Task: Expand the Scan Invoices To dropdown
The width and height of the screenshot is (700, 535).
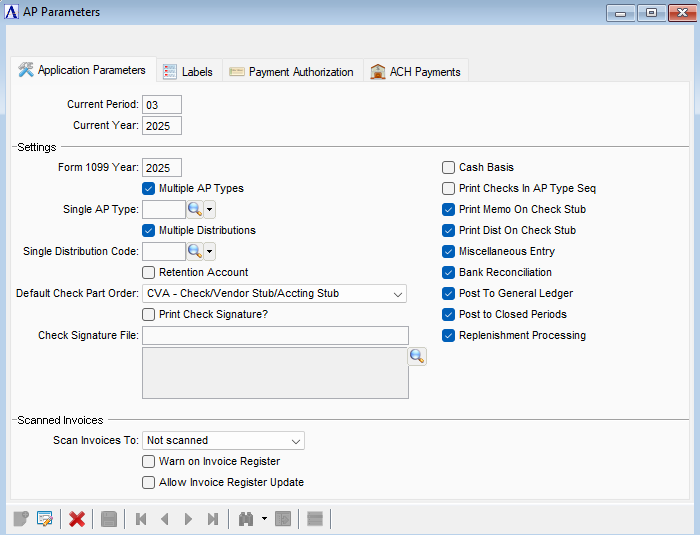Action: click(x=295, y=440)
